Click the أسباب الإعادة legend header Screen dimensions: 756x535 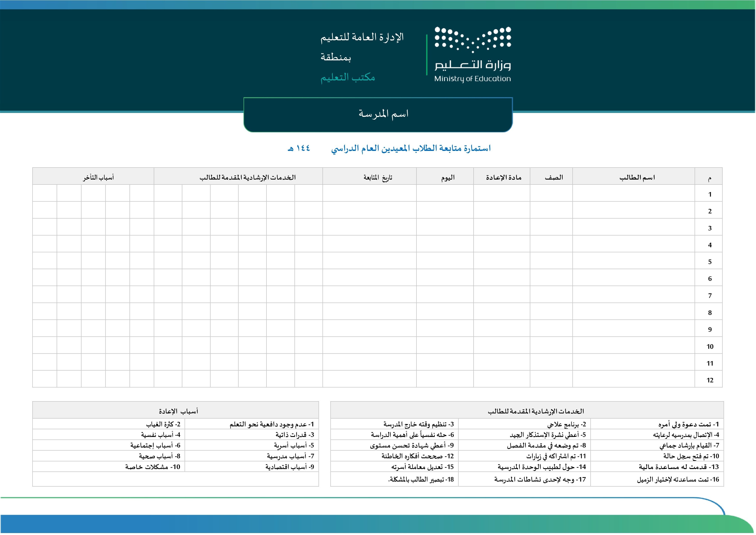(x=178, y=411)
